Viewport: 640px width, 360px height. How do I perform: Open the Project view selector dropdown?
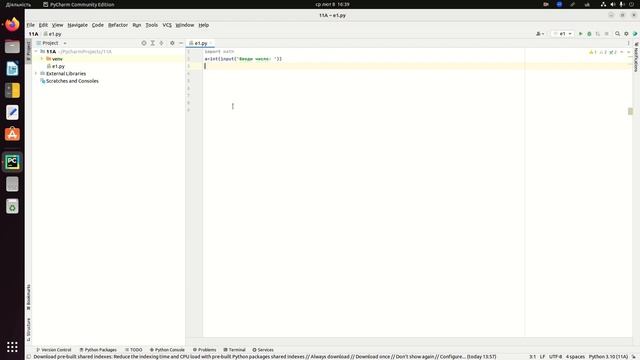[51, 43]
